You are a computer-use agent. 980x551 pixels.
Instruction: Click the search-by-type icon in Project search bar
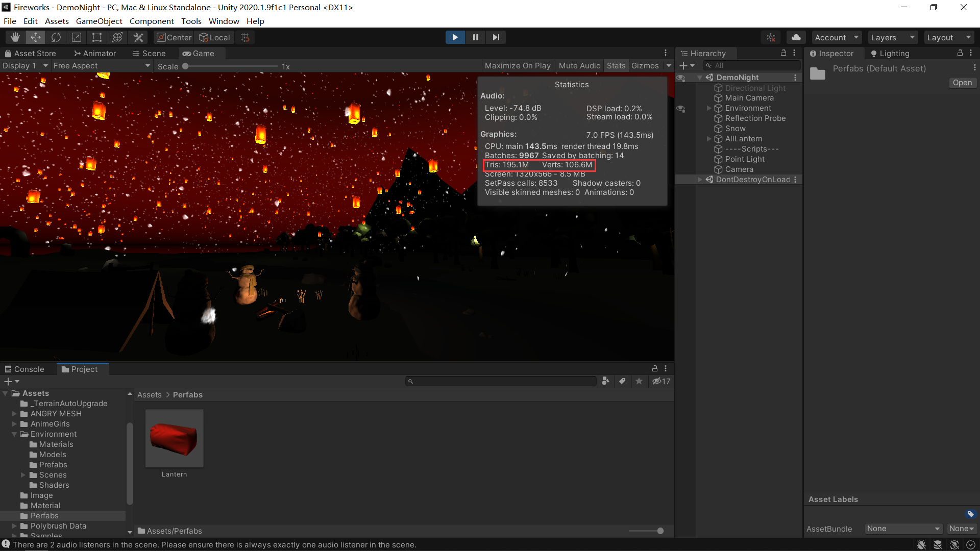point(606,381)
